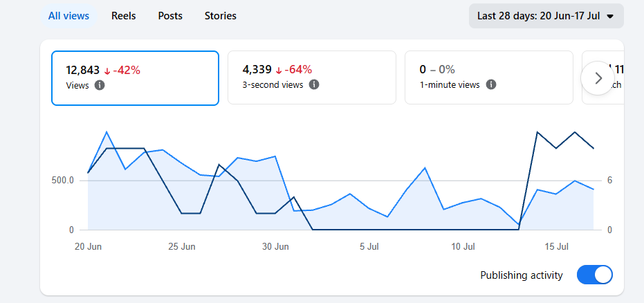The height and width of the screenshot is (303, 644).
Task: Show info for 3-second views
Action: click(x=314, y=84)
